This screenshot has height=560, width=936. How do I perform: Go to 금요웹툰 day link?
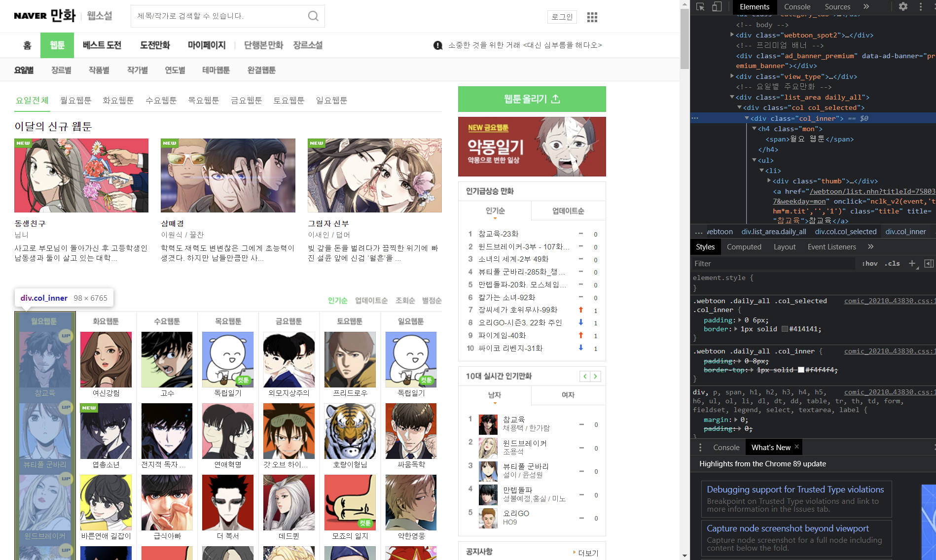click(246, 101)
